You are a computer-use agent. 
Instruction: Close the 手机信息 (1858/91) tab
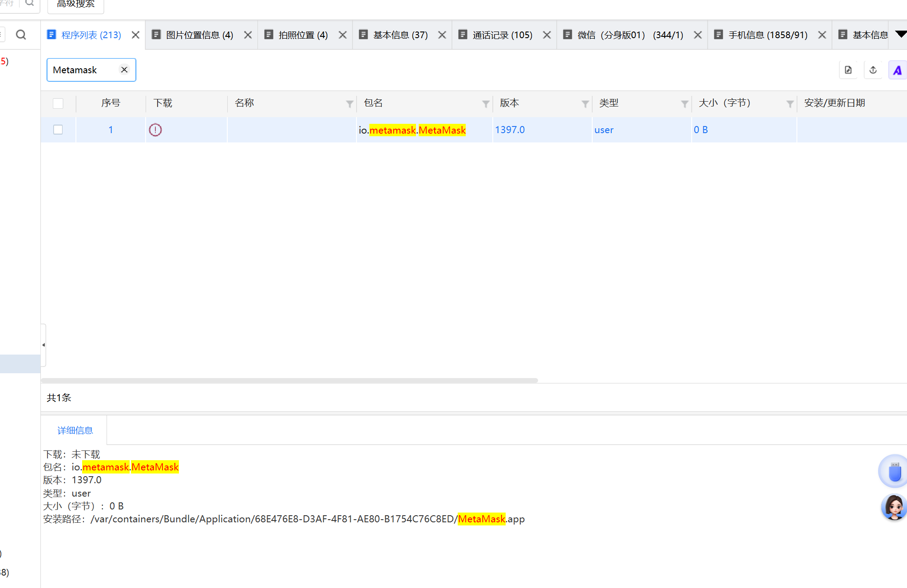822,35
